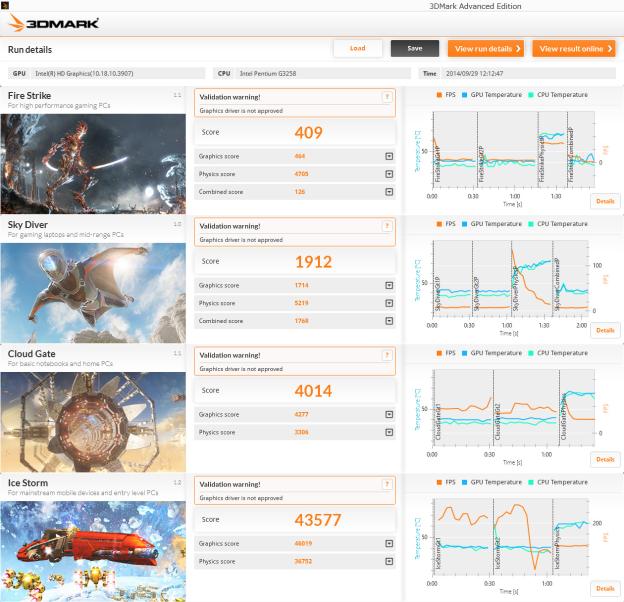The height and width of the screenshot is (602, 624).
Task: Toggle CPU Temperature in the Sky Diver legend
Action: coord(558,224)
